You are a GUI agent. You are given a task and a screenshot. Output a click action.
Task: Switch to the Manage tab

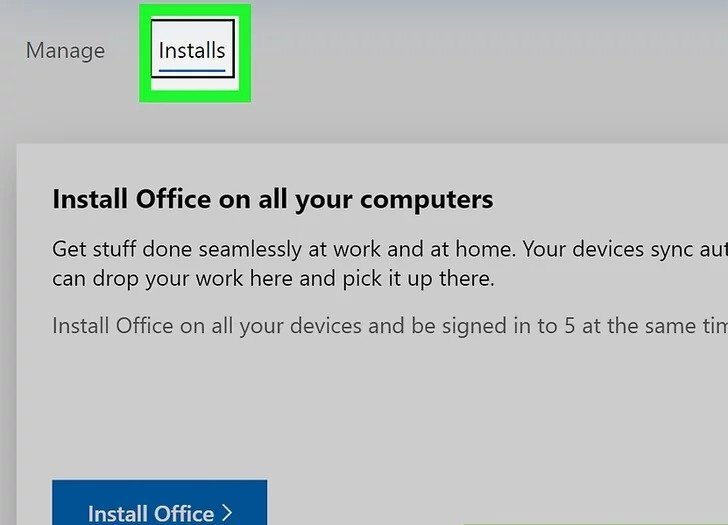point(65,50)
